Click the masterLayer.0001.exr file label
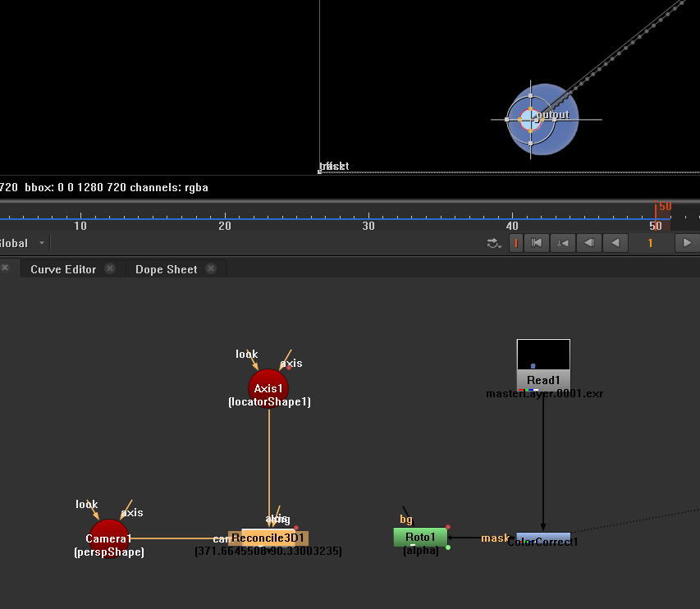This screenshot has width=700, height=609. tap(544, 393)
